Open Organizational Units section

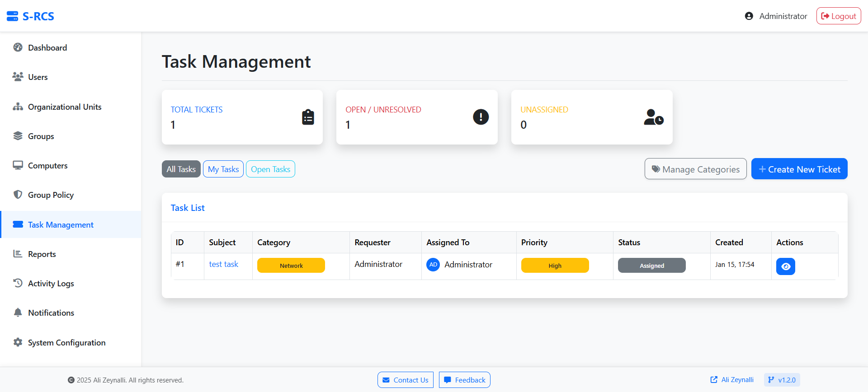coord(71,107)
